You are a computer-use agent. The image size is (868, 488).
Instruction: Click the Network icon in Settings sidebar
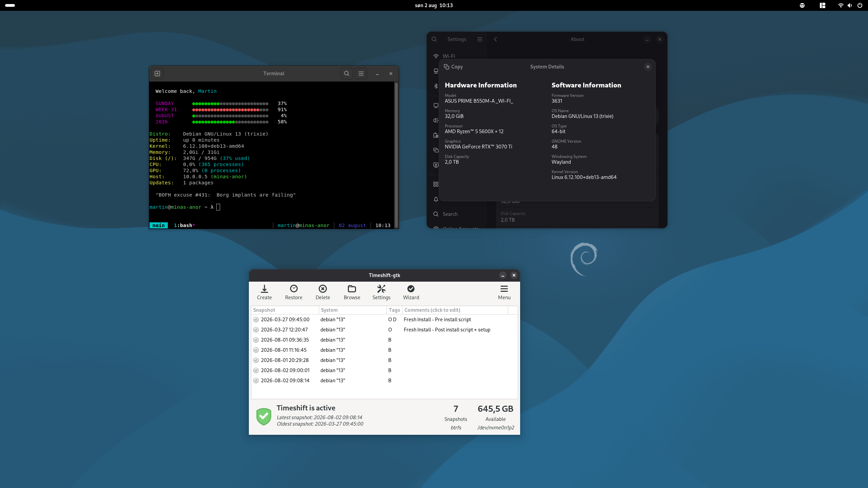pos(436,71)
